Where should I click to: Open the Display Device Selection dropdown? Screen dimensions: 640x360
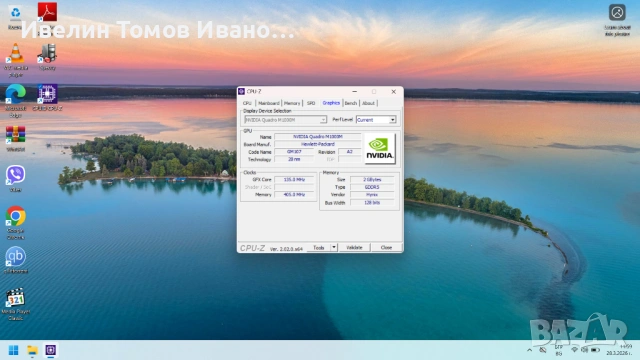pyautogui.click(x=285, y=120)
